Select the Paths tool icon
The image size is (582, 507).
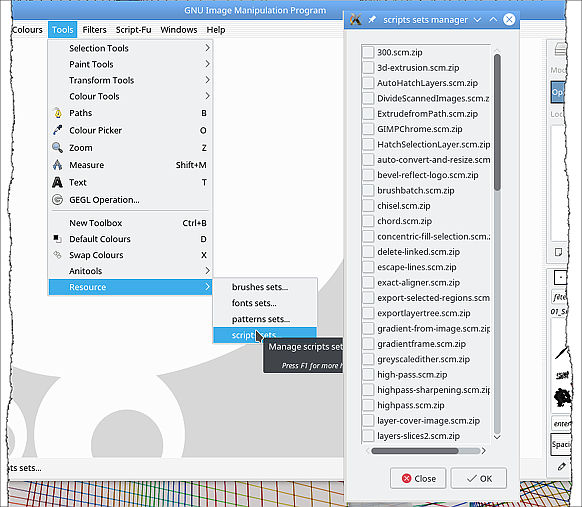58,113
